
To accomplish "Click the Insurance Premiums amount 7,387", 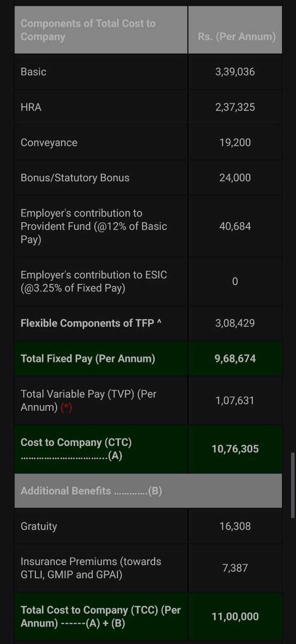I will click(x=235, y=568).
